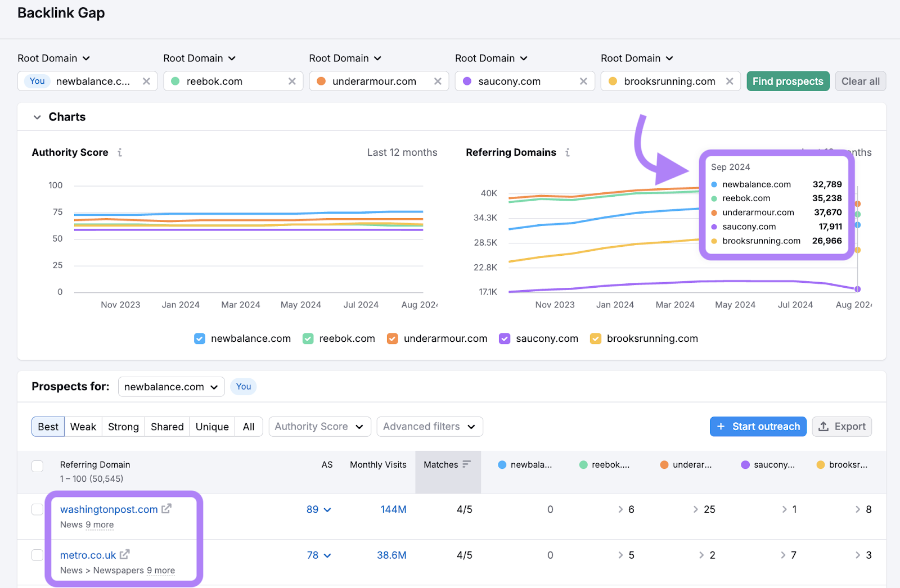
Task: Toggle reebok.com chart legend checkbox
Action: (308, 338)
